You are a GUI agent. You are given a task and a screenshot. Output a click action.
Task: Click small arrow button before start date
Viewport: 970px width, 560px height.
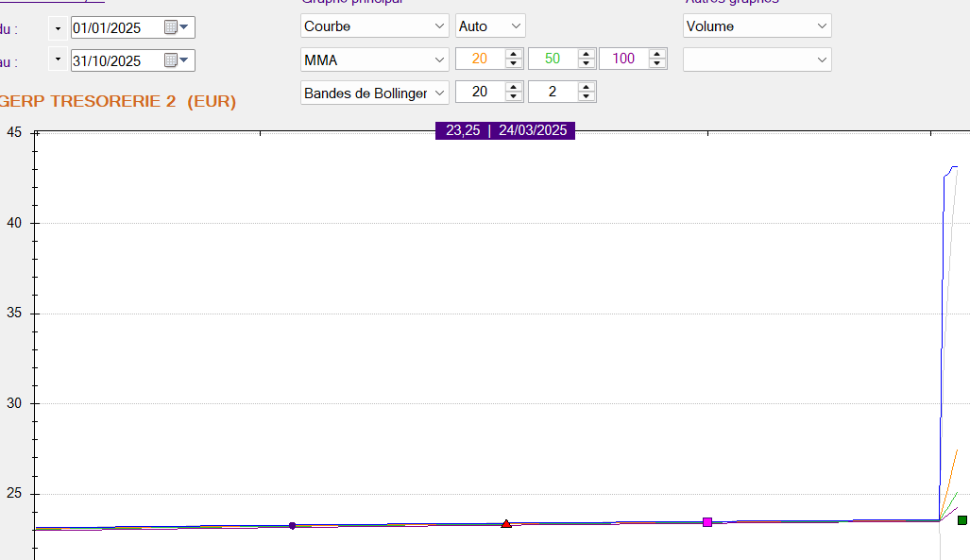pos(59,27)
